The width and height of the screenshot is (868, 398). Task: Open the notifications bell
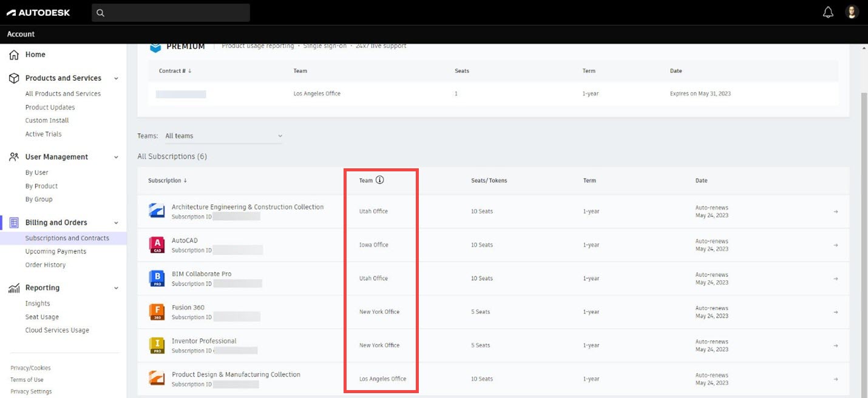point(828,12)
